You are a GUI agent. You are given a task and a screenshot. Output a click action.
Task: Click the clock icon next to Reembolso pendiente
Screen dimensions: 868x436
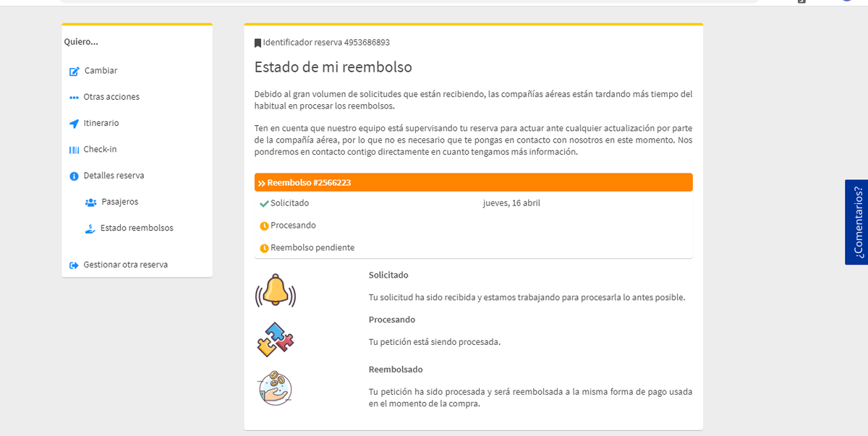click(264, 248)
